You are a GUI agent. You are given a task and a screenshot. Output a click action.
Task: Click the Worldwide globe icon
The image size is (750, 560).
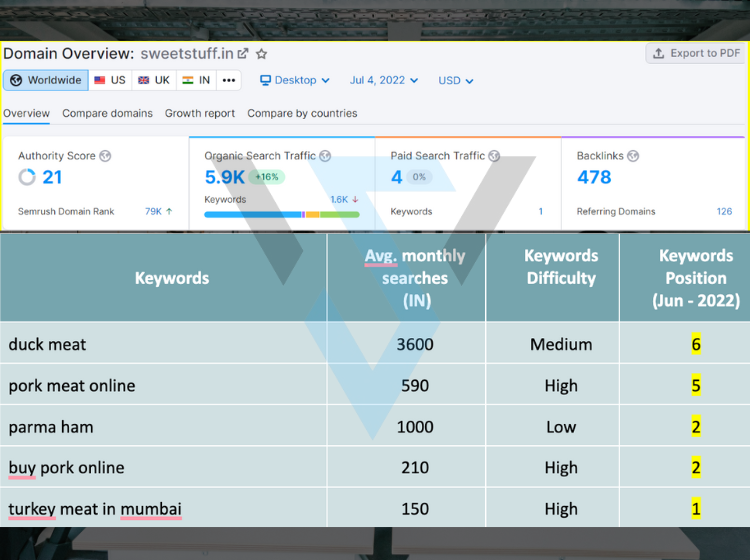pyautogui.click(x=16, y=80)
